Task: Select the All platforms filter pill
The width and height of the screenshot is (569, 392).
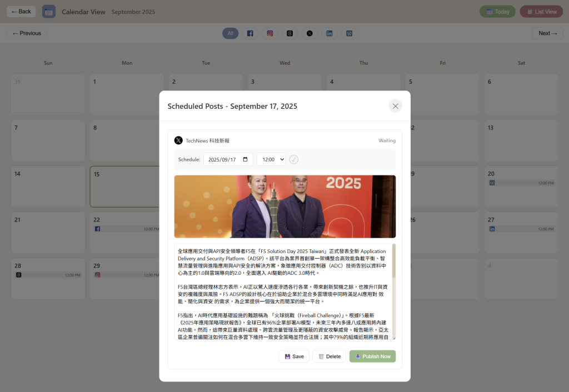Action: click(x=230, y=33)
